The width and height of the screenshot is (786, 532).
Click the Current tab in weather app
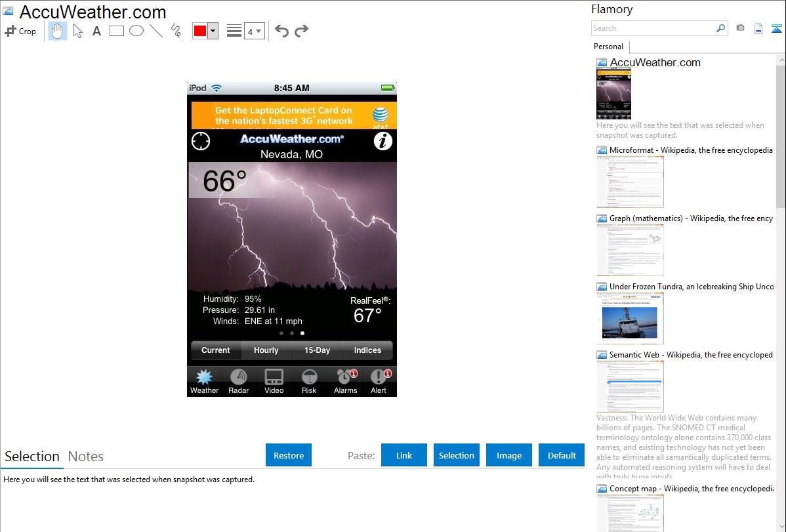click(216, 350)
